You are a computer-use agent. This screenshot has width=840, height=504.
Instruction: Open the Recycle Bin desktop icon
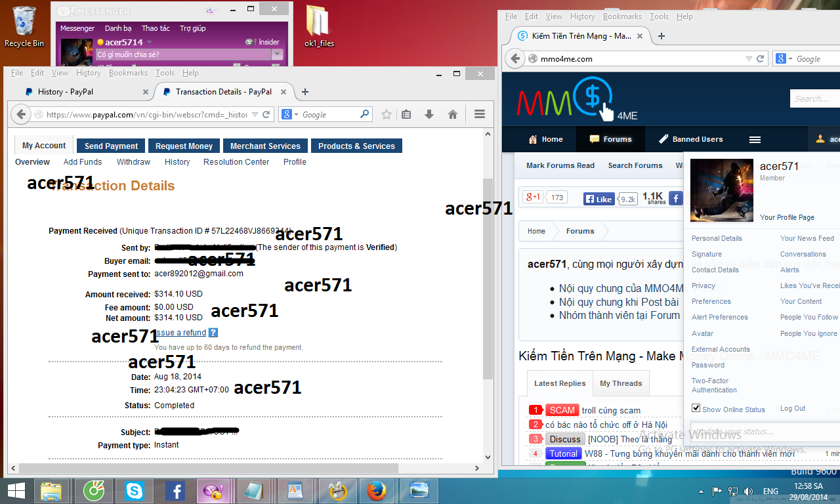click(24, 27)
